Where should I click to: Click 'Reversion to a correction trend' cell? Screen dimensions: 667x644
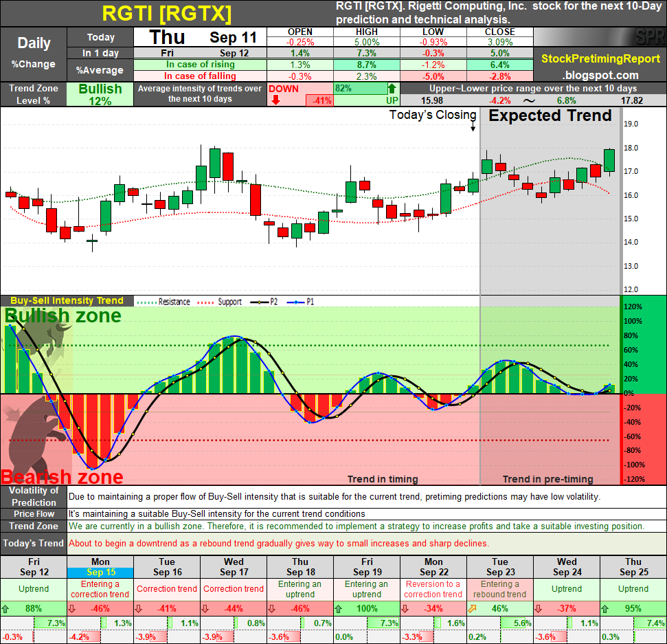click(433, 589)
